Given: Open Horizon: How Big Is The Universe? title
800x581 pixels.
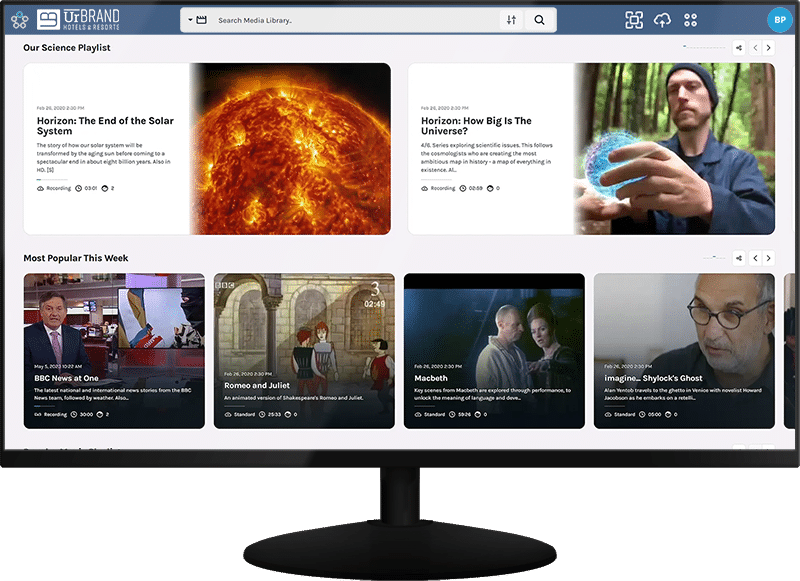Looking at the screenshot, I should pyautogui.click(x=476, y=125).
